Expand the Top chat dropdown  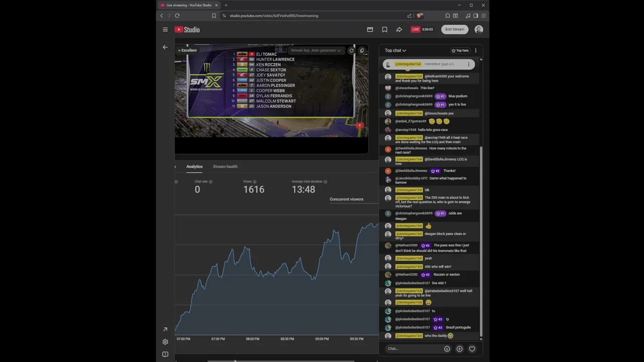[x=395, y=50]
